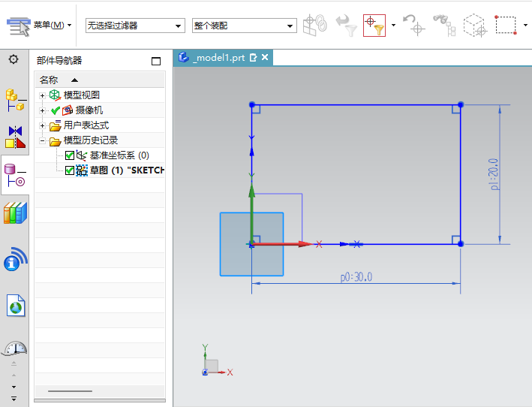Screen dimensions: 532x407
Task: Sort by the 名称 column header
Action: click(x=100, y=80)
